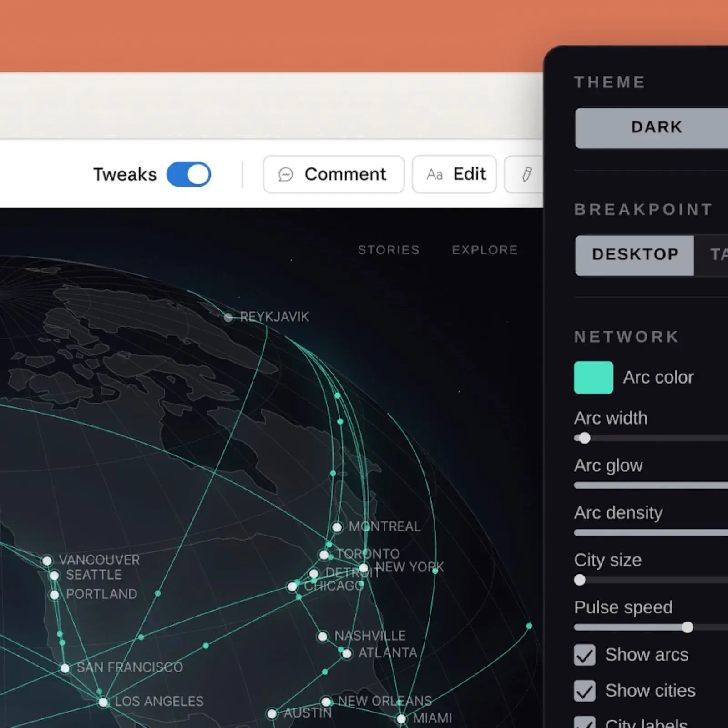Open the Stories navigation item
Viewport: 728px width, 728px height.
(x=389, y=250)
